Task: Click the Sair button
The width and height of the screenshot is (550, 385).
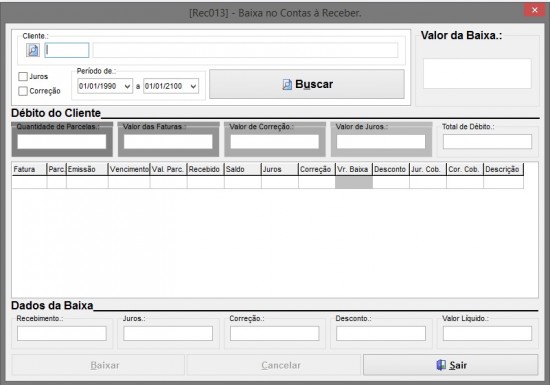Action: [451, 365]
